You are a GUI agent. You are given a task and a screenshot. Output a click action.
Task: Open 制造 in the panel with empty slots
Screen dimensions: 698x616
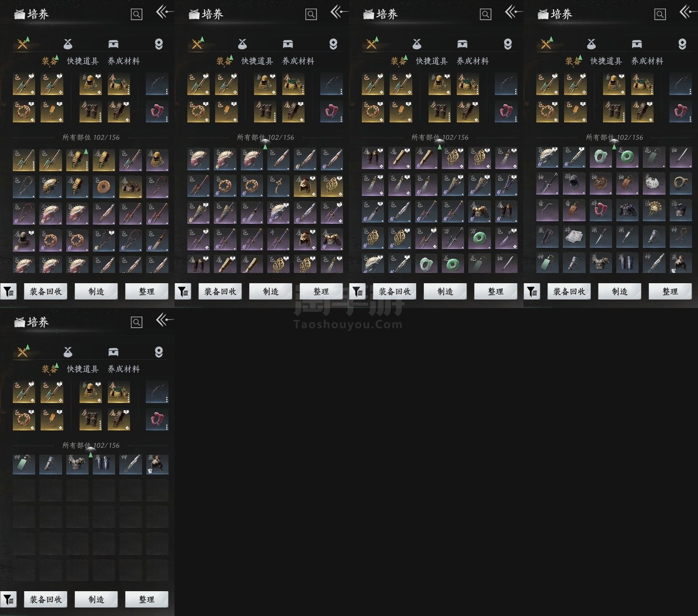click(96, 599)
